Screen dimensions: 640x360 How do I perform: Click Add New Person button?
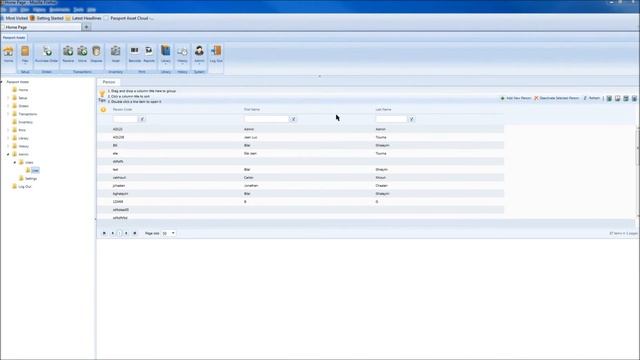coord(516,98)
